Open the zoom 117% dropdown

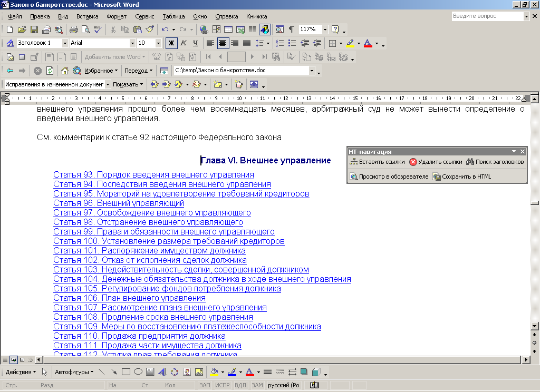[x=325, y=30]
